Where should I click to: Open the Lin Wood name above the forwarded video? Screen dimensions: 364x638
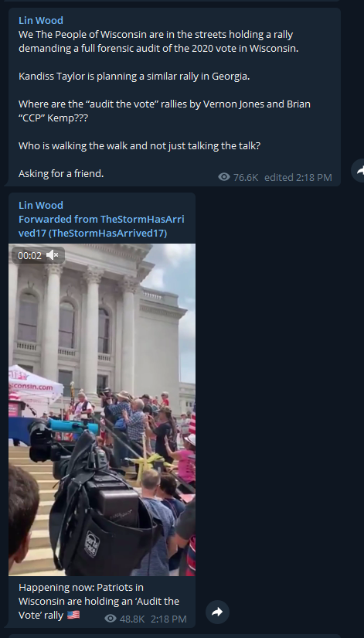41,205
